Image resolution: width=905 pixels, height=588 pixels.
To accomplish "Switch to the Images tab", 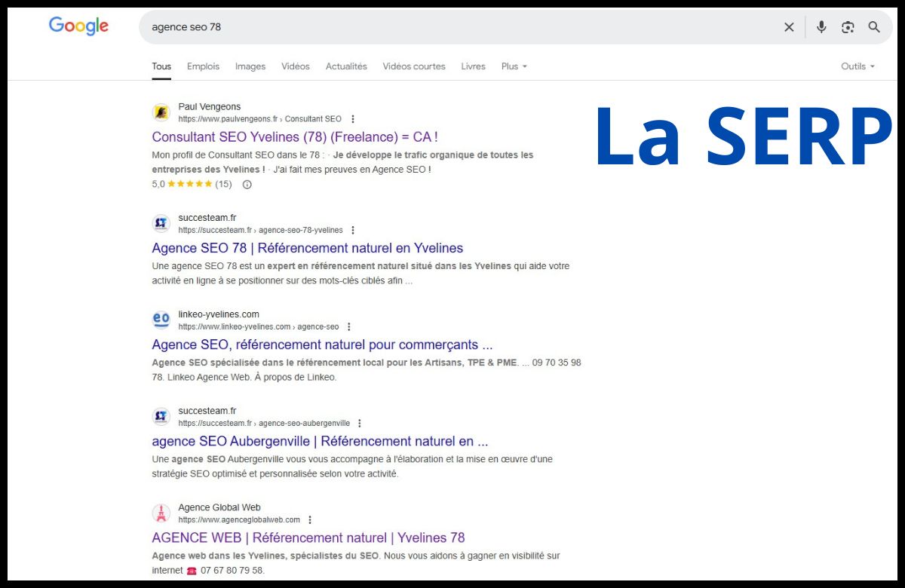I will tap(250, 66).
